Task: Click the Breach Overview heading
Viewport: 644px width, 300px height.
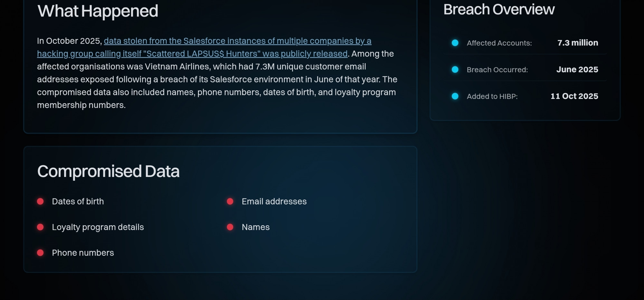Action: (499, 9)
